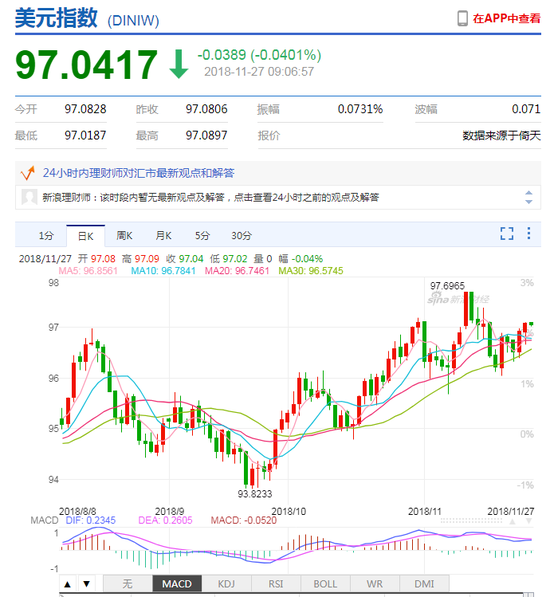Open the 新浪理财师 message about 24小时之前的观点

coord(210,197)
